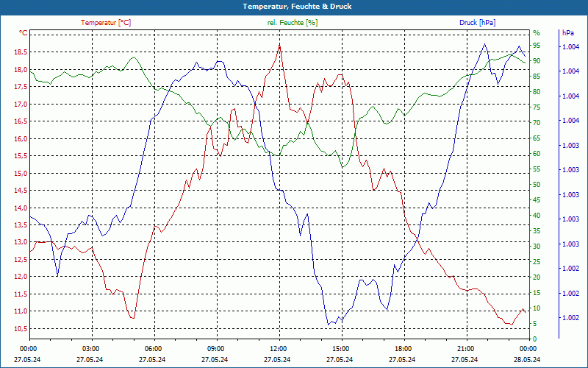The height and width of the screenshot is (368, 588).
Task: Click the chart title Temperatur, Feuchte & Druck
Action: tap(297, 7)
